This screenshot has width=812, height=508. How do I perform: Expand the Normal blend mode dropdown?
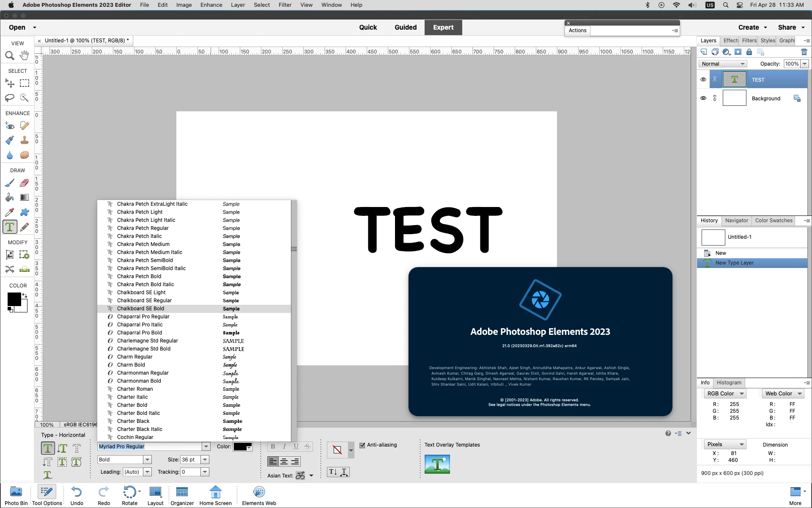(722, 64)
